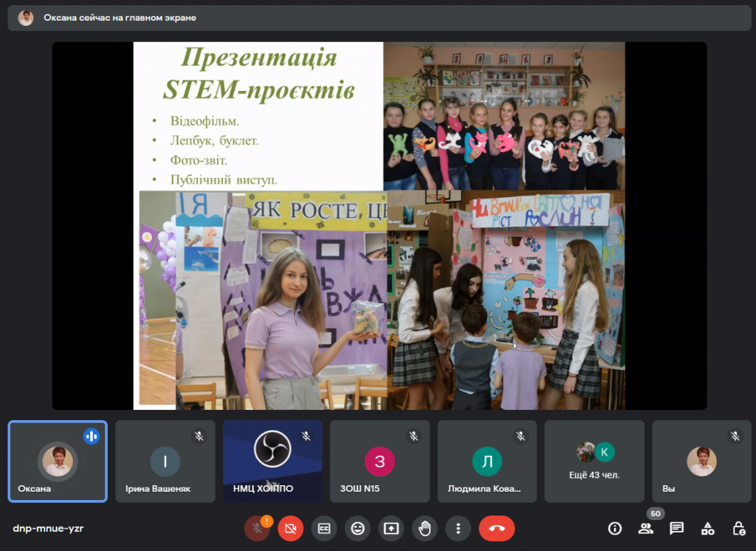Open meeting details info icon
This screenshot has height=551, width=756.
point(615,529)
